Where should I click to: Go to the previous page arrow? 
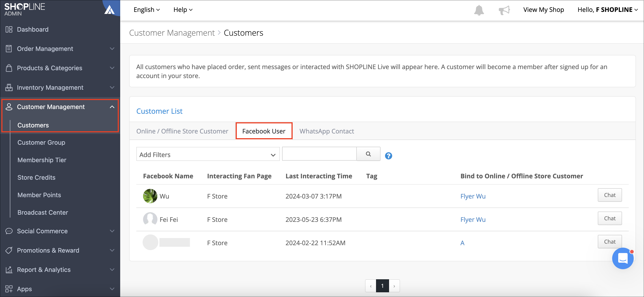(x=370, y=286)
